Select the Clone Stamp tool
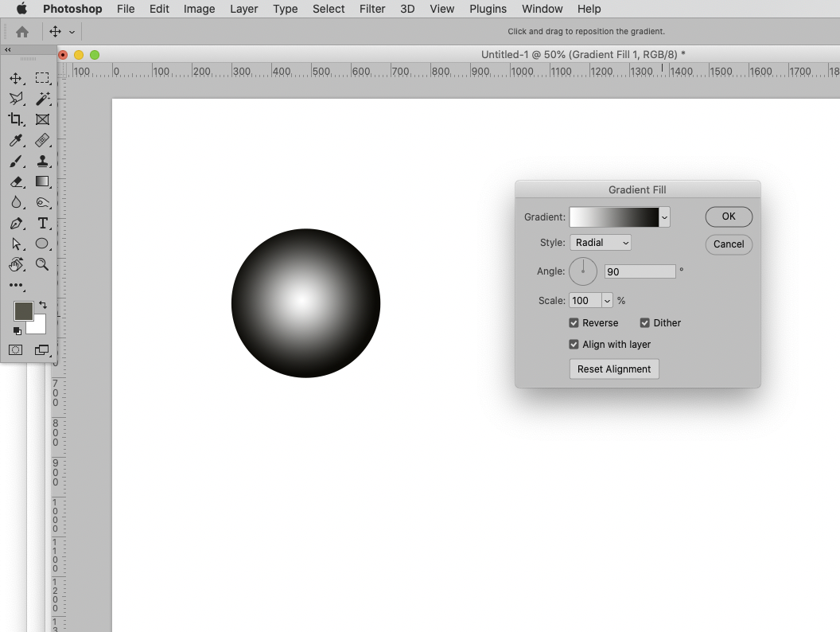 click(43, 162)
